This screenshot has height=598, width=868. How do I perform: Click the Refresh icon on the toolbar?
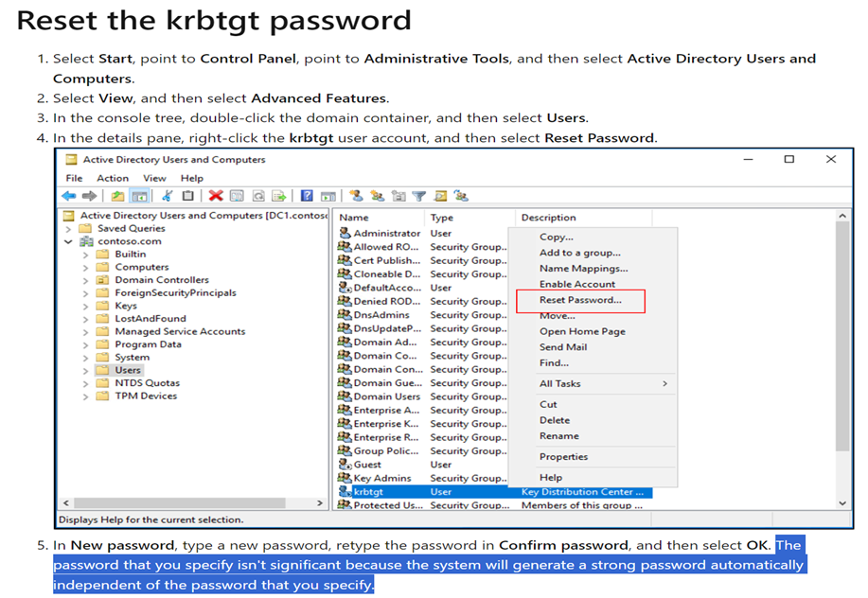[x=257, y=195]
